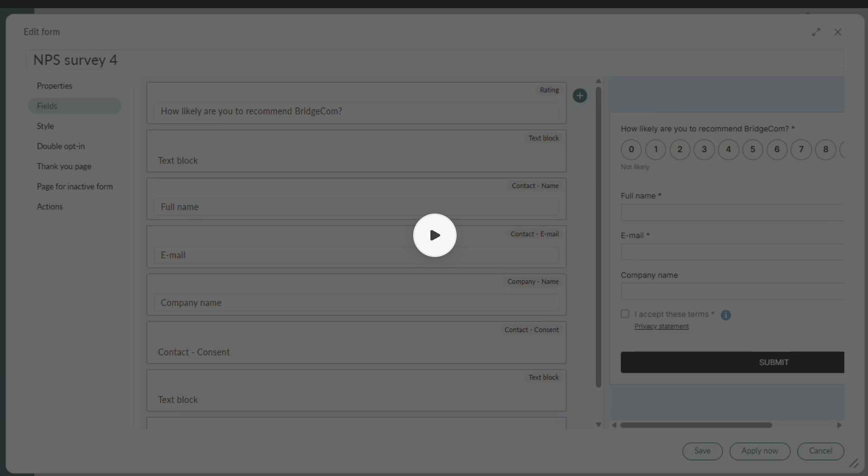This screenshot has width=868, height=476.
Task: Click the preview Full name input
Action: point(732,213)
